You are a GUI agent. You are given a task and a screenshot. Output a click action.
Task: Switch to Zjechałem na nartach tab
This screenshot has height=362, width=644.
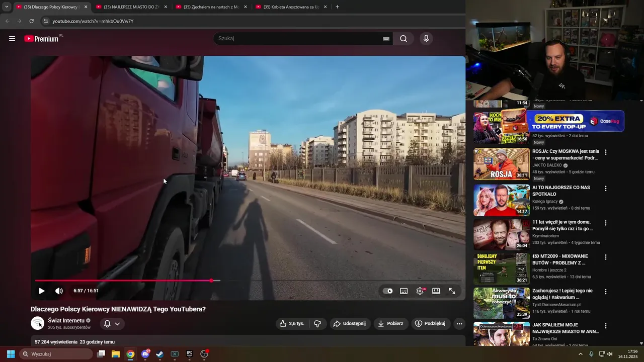[x=211, y=7]
